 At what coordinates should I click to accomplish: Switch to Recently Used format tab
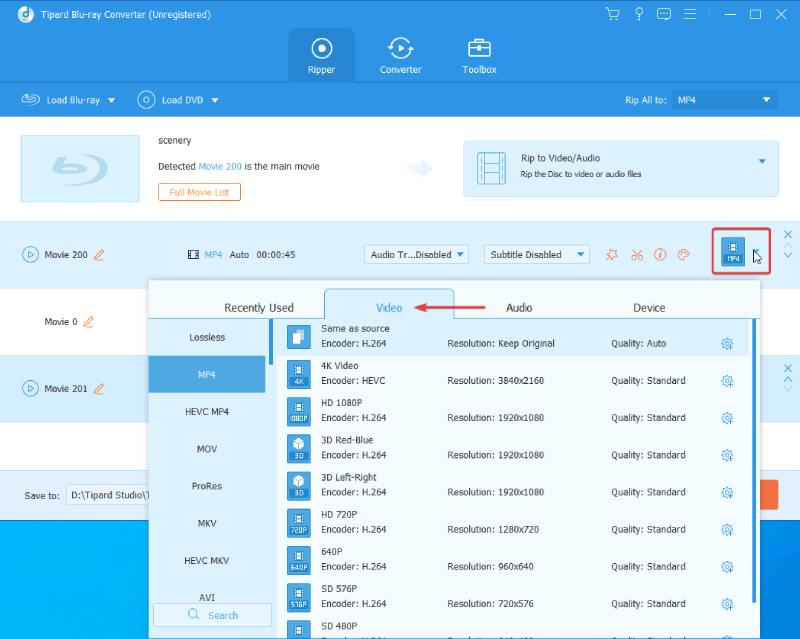point(259,308)
